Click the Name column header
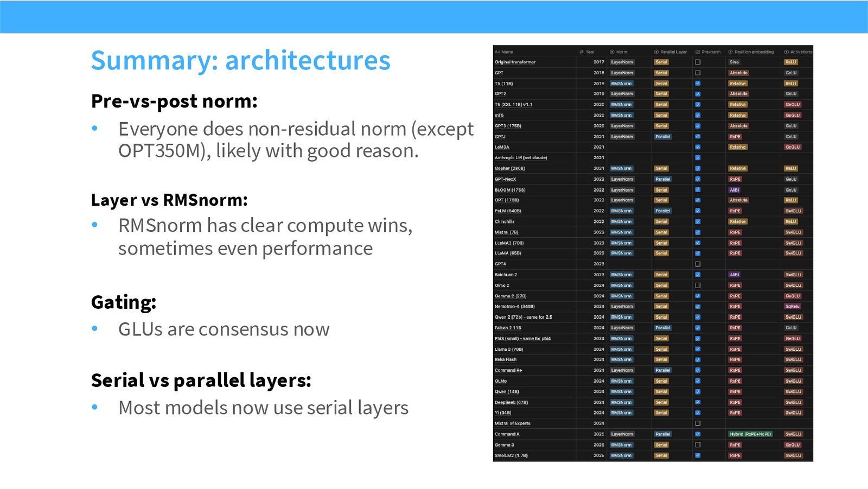The width and height of the screenshot is (868, 489). 504,52
